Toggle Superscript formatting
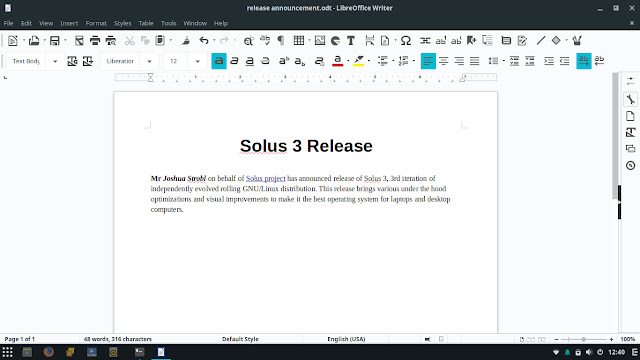Viewport: 640px width, 360px height. pos(284,61)
